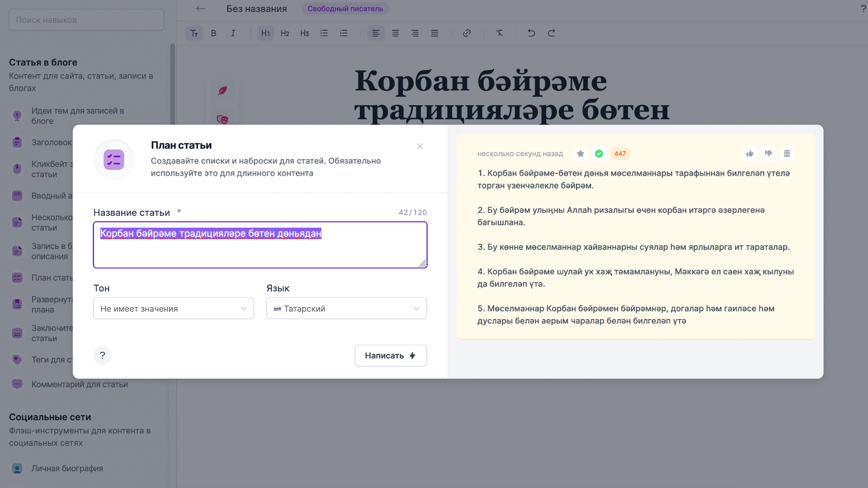
Task: Apply Heading 3 style
Action: (305, 33)
